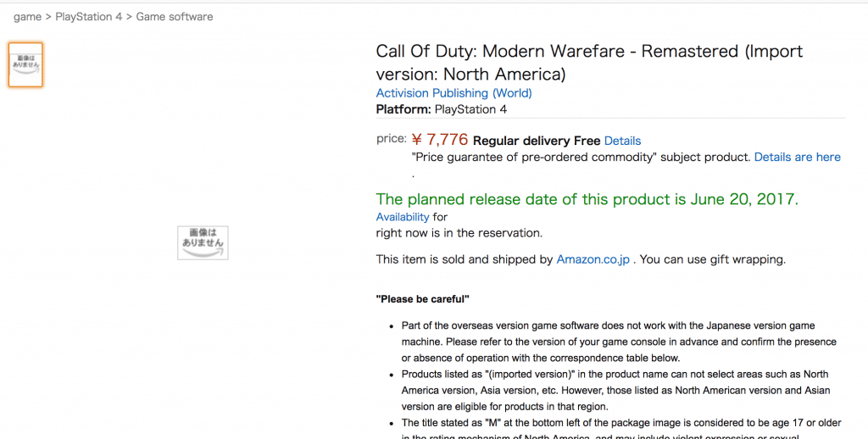Click the main product image placeholder

[203, 242]
